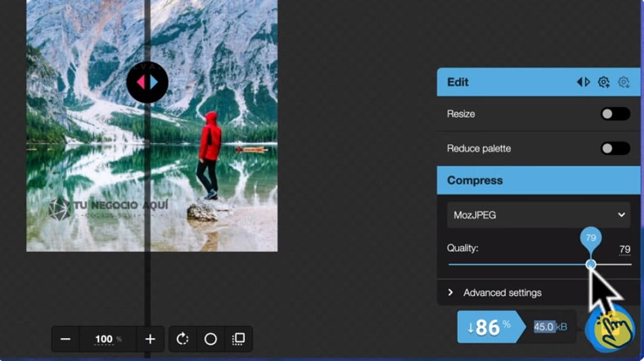Click the Compress section header
The width and height of the screenshot is (644, 361).
pos(538,180)
